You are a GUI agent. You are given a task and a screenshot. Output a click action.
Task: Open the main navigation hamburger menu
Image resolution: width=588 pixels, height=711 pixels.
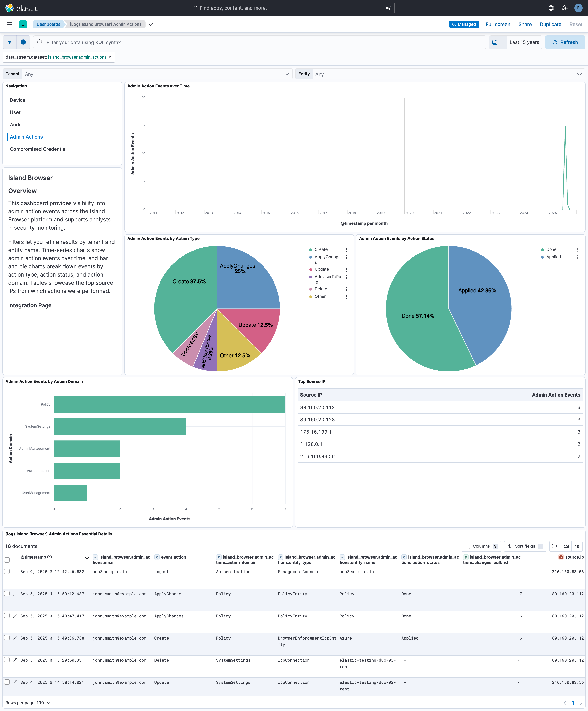(9, 24)
